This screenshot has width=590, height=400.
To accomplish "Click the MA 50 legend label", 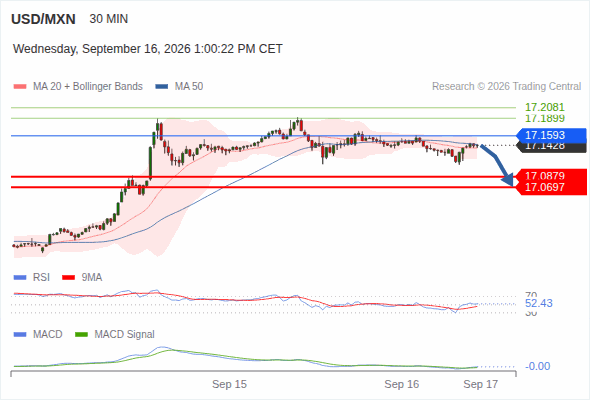I will pos(189,87).
